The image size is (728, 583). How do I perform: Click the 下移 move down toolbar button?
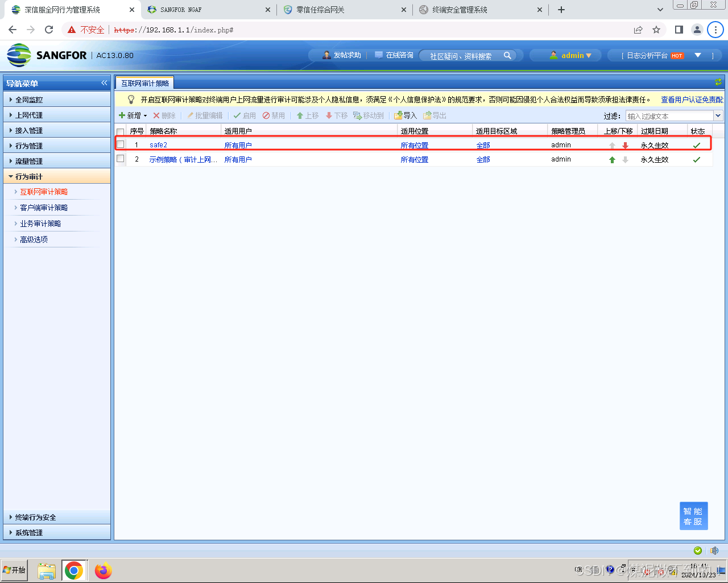(x=336, y=115)
